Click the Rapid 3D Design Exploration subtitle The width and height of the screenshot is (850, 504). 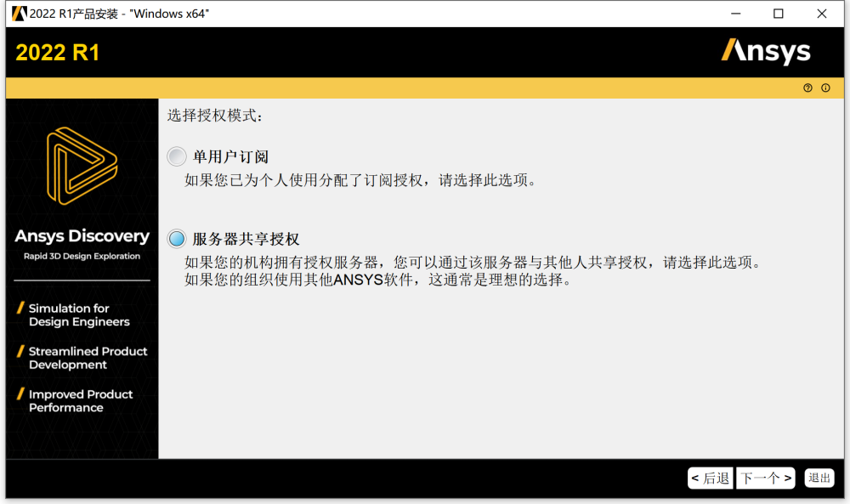[82, 256]
